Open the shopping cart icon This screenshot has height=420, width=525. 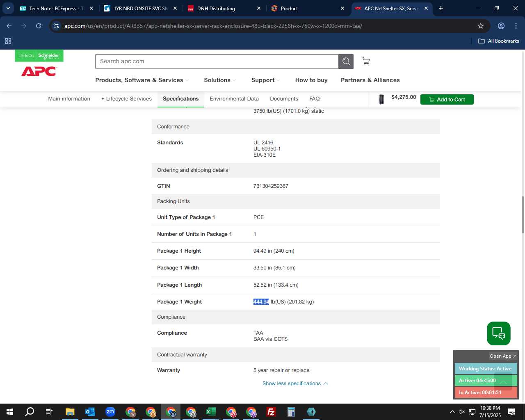point(366,61)
